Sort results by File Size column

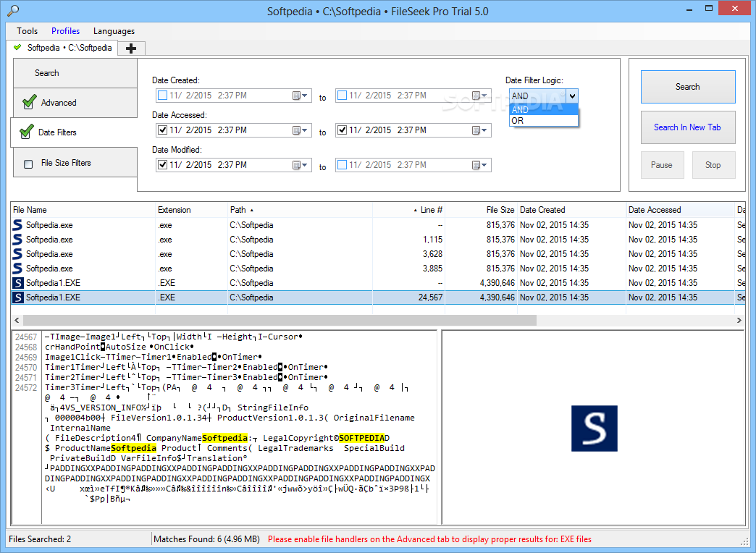pyautogui.click(x=481, y=210)
